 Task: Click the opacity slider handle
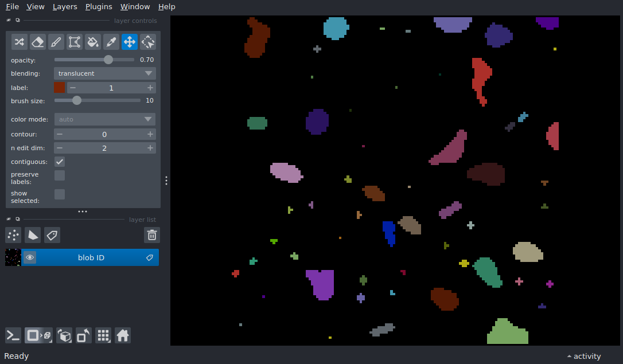[108, 60]
